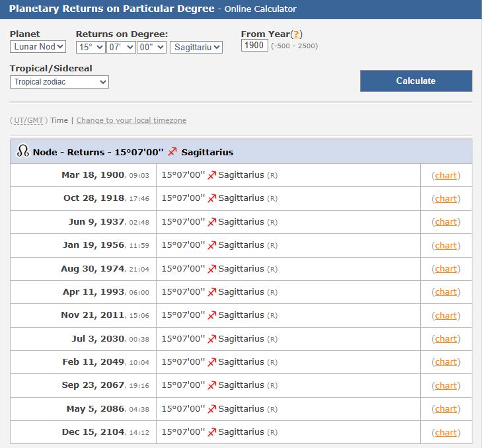Open chart for Aug 30, 1974
Image resolution: width=483 pixels, height=448 pixels.
446,269
